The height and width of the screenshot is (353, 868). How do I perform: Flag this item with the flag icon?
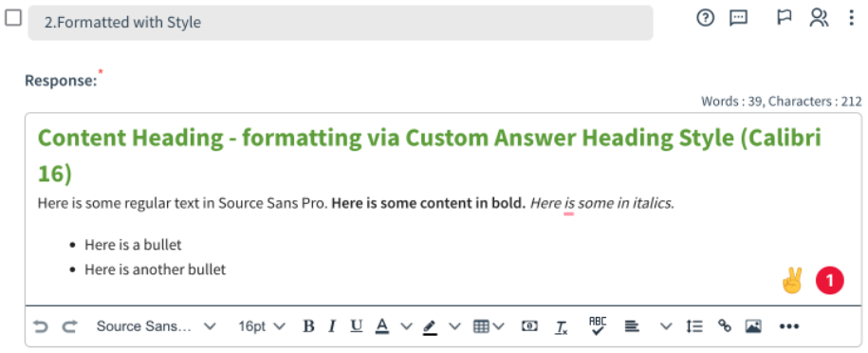point(784,18)
